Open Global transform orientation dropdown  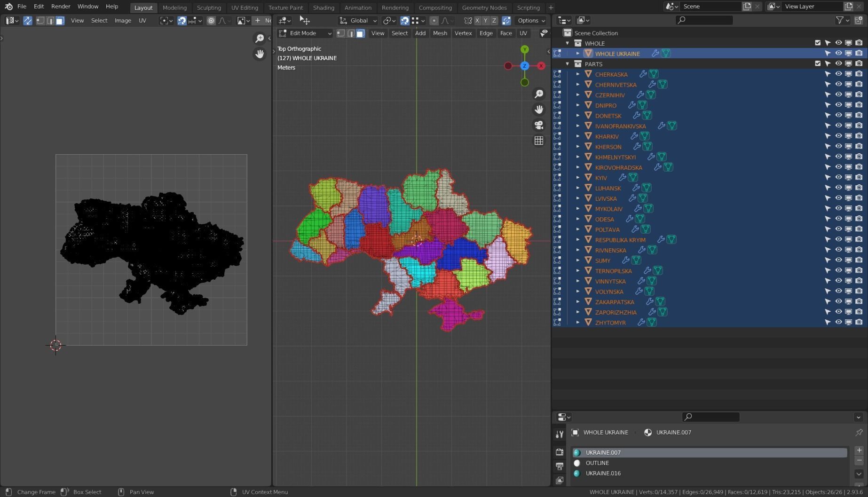pos(358,21)
